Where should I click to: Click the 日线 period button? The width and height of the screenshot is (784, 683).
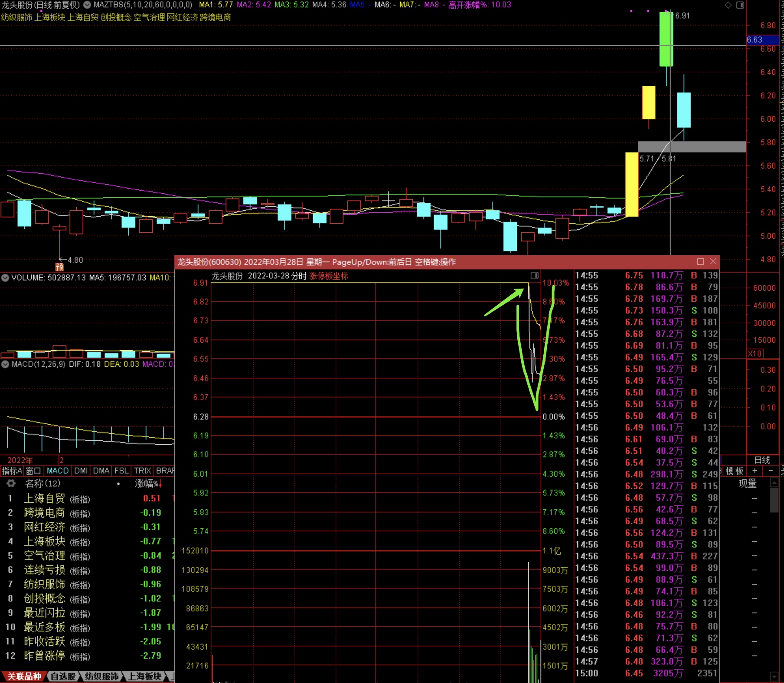tap(762, 460)
